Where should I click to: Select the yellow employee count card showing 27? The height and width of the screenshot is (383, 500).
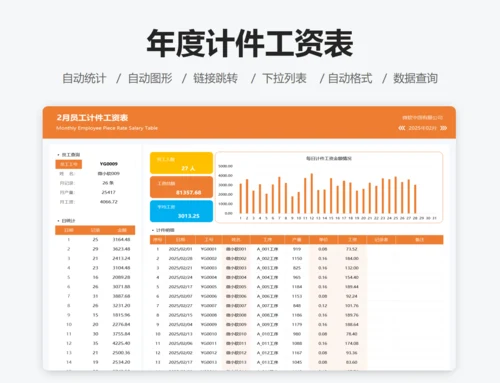pos(181,163)
